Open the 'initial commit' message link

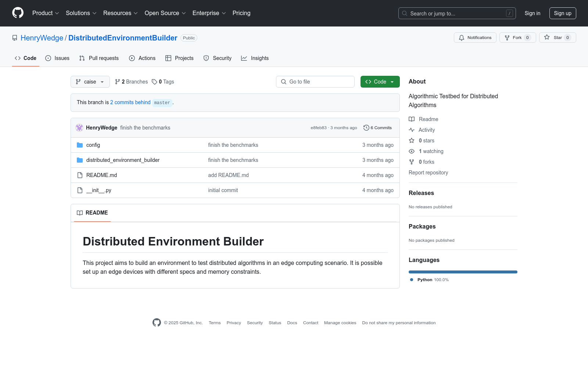click(223, 190)
